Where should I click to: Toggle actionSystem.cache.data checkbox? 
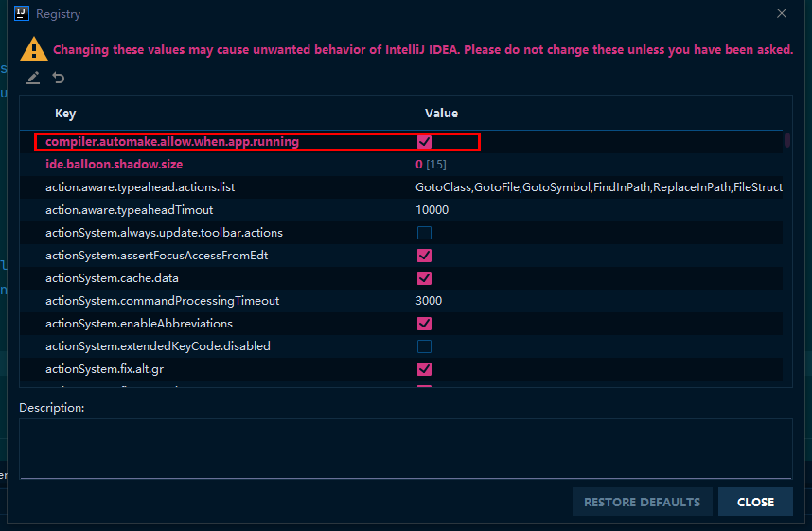point(424,278)
